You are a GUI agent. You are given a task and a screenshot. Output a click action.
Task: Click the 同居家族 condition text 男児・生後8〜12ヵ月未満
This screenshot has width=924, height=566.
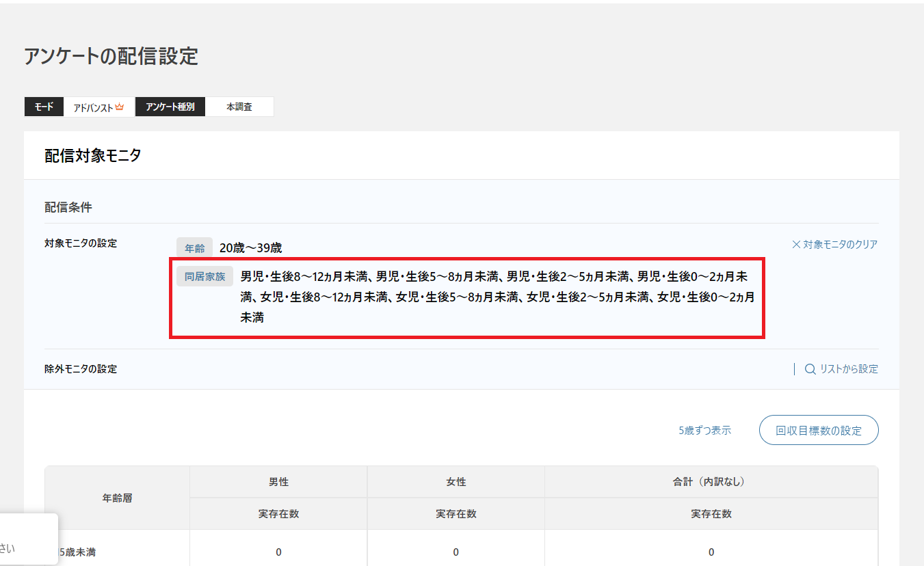click(x=302, y=277)
